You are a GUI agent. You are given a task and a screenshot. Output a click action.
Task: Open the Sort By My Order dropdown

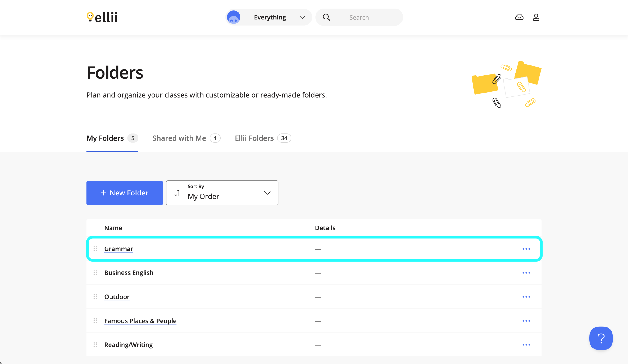pos(222,193)
